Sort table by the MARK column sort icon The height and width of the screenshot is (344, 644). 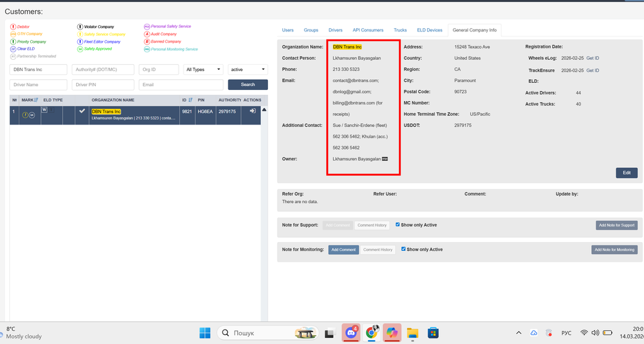[36, 100]
